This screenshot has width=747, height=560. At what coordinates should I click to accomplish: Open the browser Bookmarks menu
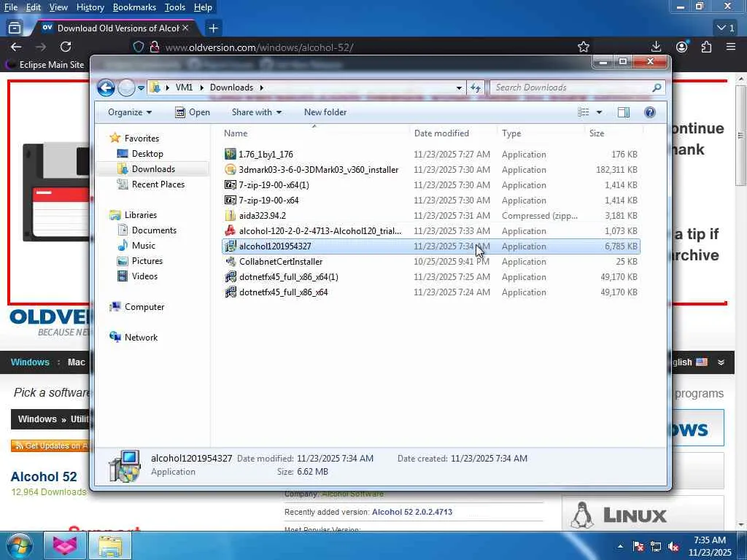(134, 7)
